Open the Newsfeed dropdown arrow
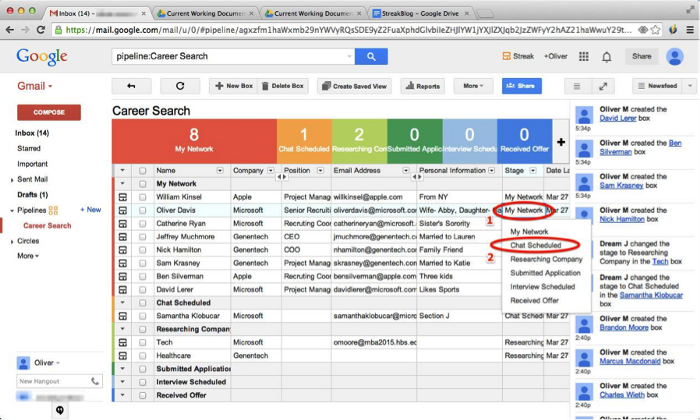The width and height of the screenshot is (700, 420). pos(690,86)
